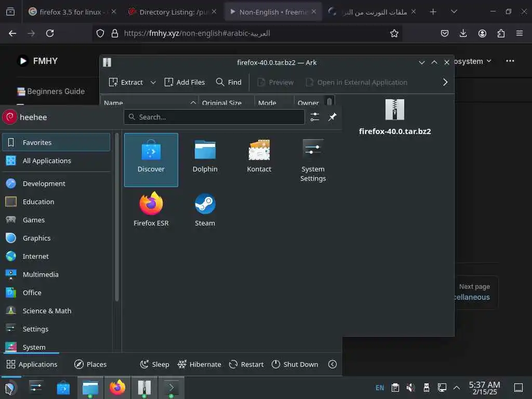Open the Settings category

pos(56,329)
